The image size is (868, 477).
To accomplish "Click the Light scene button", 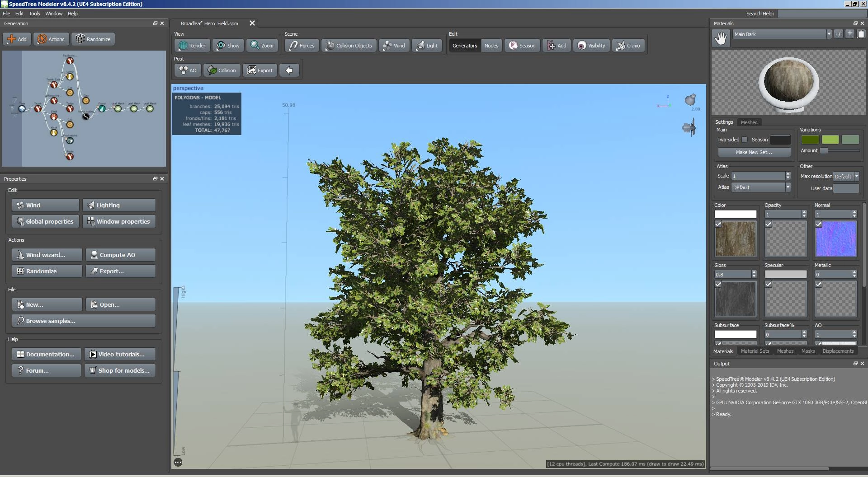I will pyautogui.click(x=427, y=46).
